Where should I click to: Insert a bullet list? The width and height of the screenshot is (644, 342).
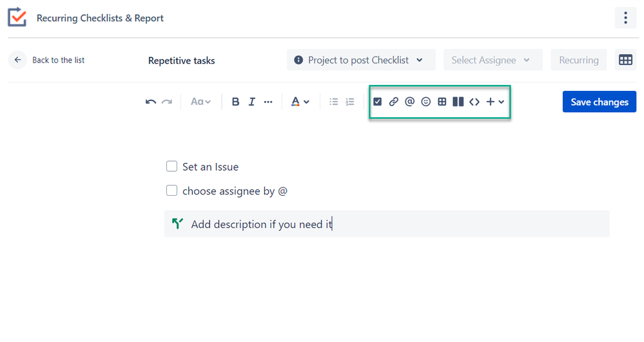coord(333,102)
